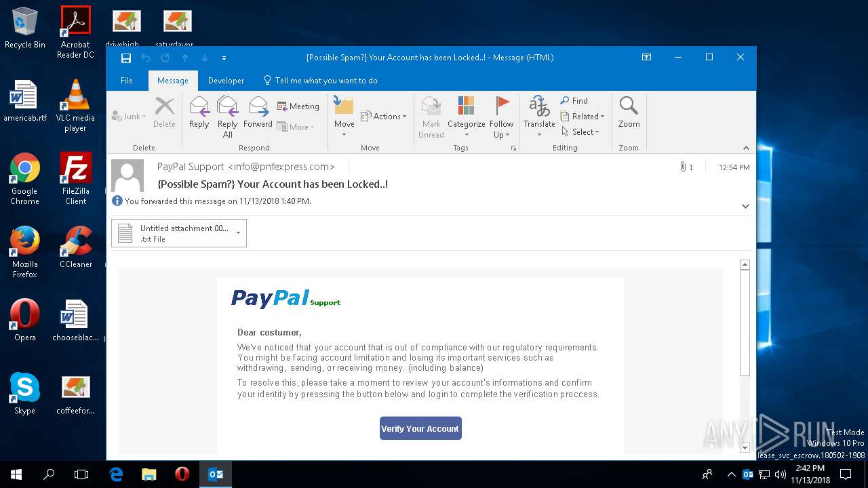Click the Verify Your Account button
The image size is (868, 488).
click(x=420, y=428)
